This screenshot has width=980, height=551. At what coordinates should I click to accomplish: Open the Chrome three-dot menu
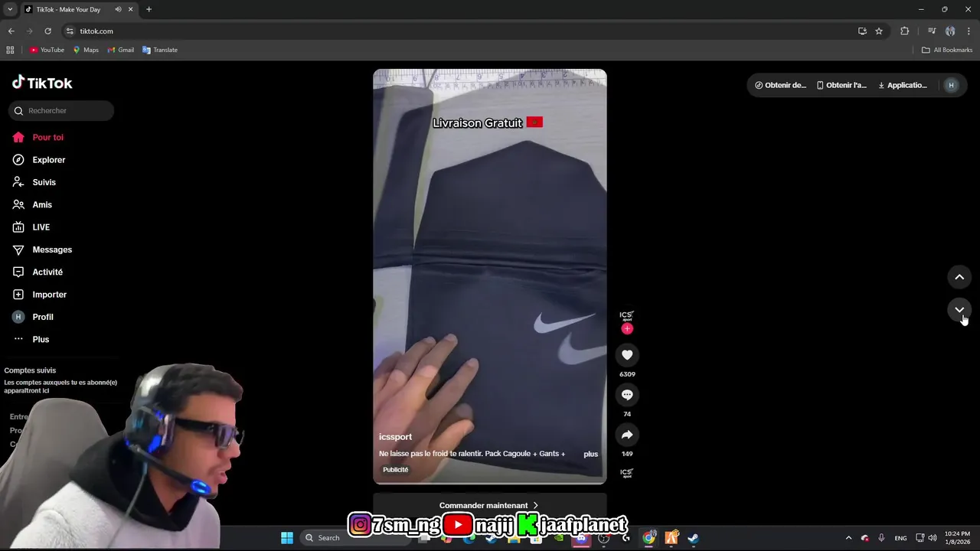pyautogui.click(x=969, y=31)
